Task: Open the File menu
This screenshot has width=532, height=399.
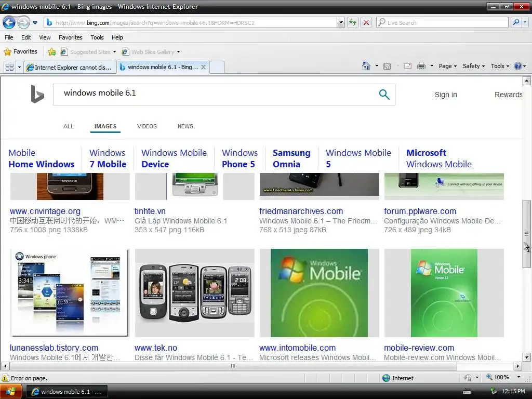Action: (9, 37)
